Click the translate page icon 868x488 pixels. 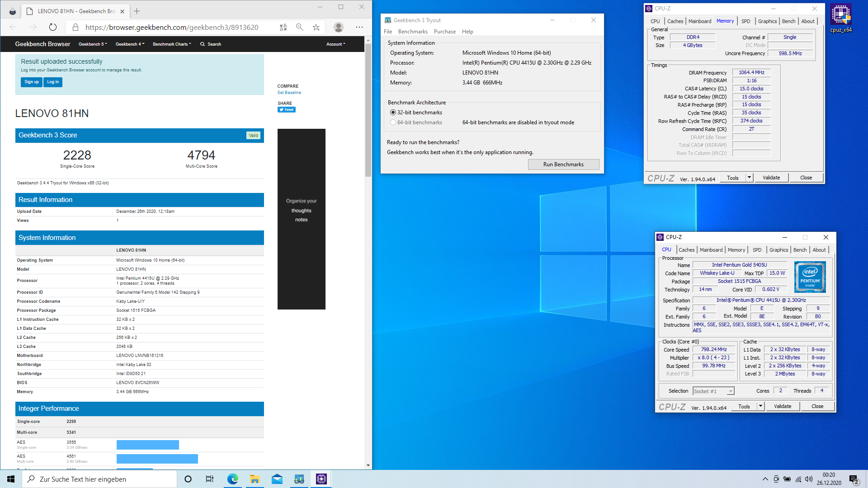283,27
